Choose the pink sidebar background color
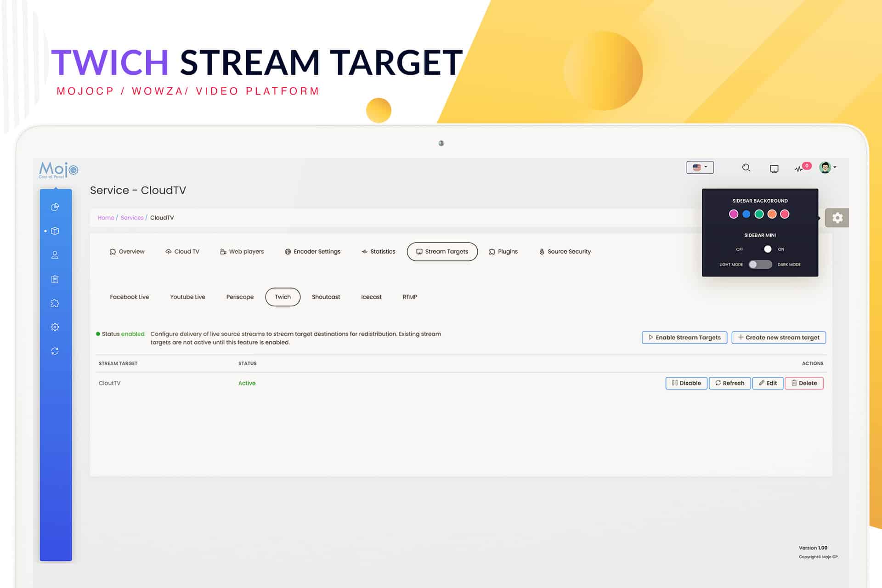Screen dimensions: 882x588 click(x=734, y=214)
